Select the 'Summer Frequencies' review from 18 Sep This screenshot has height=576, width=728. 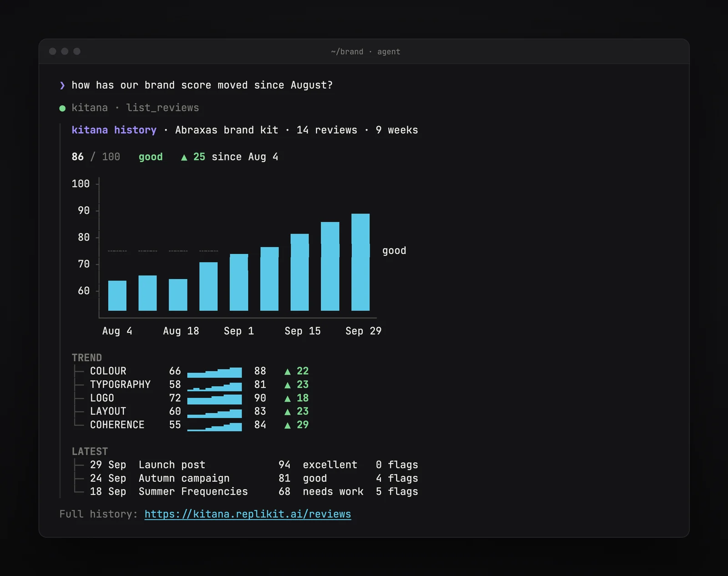tap(193, 492)
